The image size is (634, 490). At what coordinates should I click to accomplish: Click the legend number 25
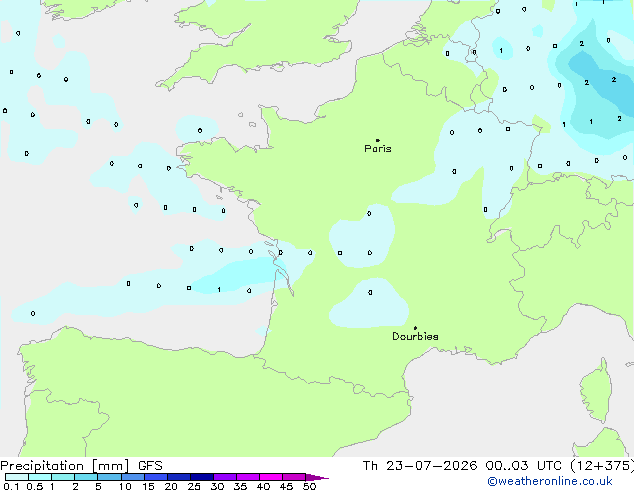pyautogui.click(x=194, y=486)
